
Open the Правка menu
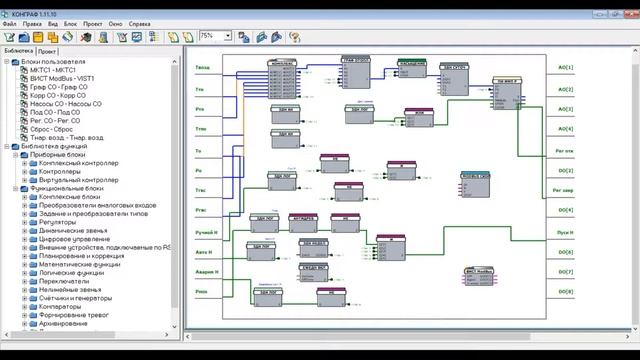pos(32,24)
